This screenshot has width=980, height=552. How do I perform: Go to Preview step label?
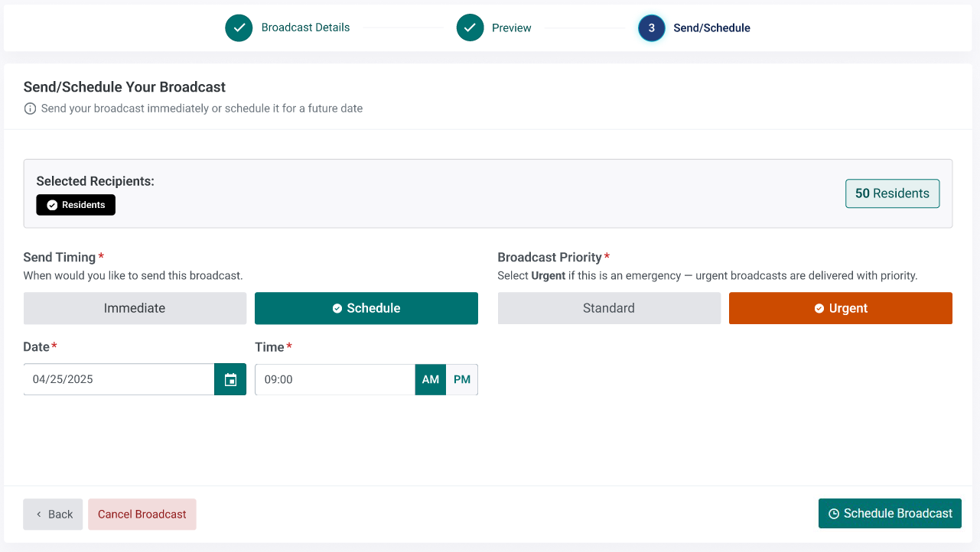point(512,28)
